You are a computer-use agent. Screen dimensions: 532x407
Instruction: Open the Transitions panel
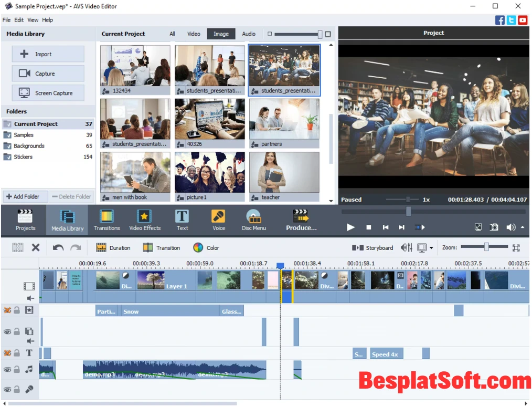(x=107, y=220)
